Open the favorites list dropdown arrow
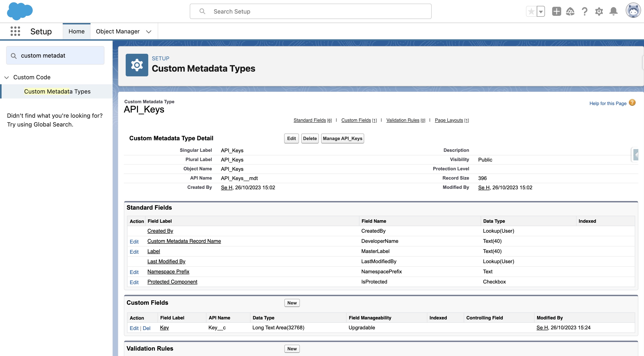Image resolution: width=644 pixels, height=356 pixels. 541,12
